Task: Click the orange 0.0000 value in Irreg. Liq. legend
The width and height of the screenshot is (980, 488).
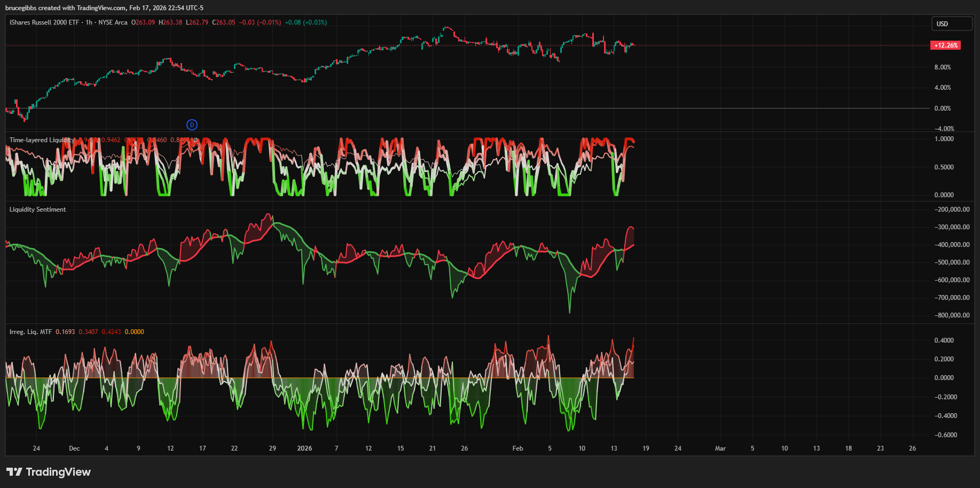Action: (134, 332)
